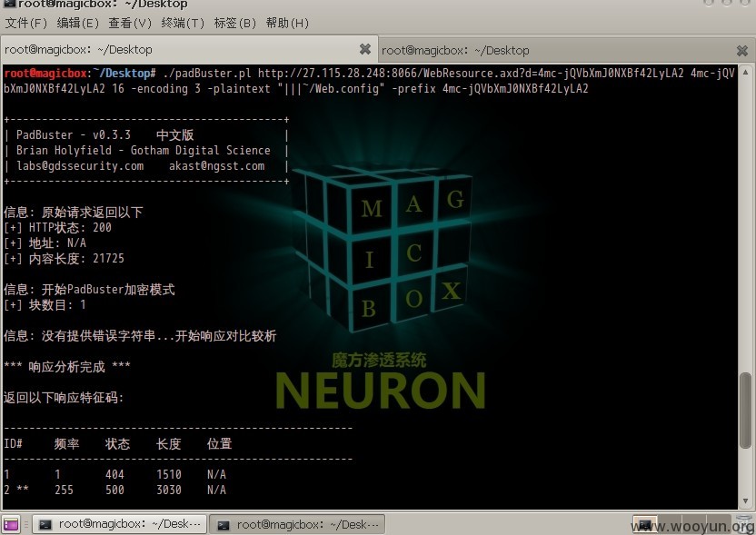Click the terminal scrollbar thumb

pos(745,411)
